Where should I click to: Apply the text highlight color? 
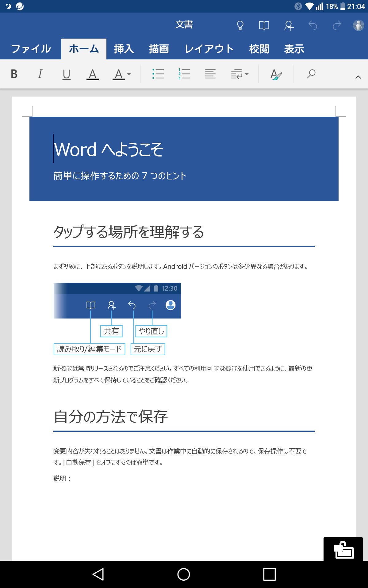point(93,74)
